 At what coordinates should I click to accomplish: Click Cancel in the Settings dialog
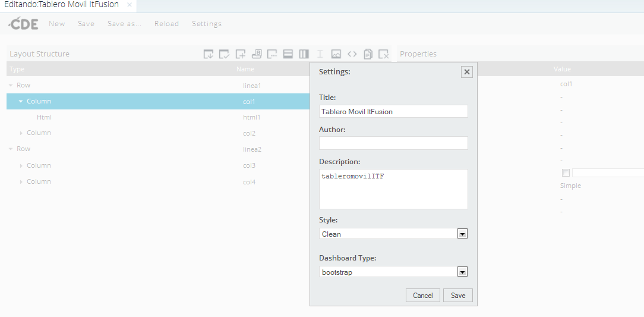[422, 295]
